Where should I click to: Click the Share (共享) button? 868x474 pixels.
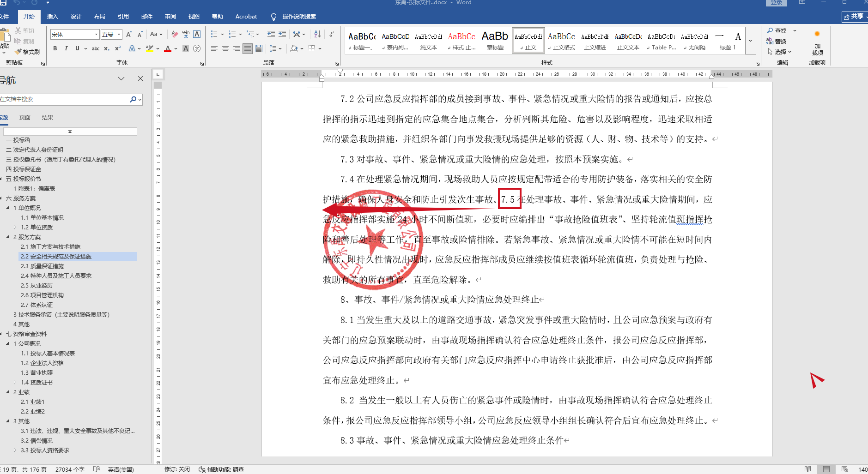pyautogui.click(x=854, y=17)
